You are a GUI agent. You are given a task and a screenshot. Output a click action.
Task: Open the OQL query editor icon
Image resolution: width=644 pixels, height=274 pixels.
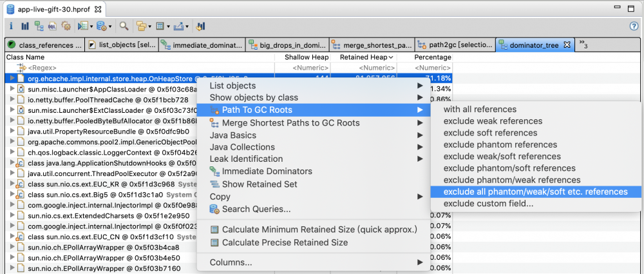tap(52, 26)
